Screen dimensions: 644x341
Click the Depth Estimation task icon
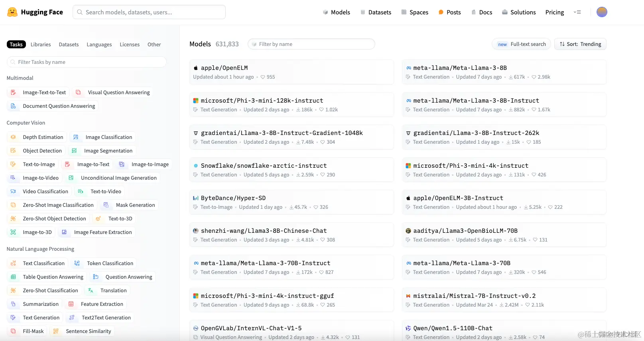[x=13, y=137]
